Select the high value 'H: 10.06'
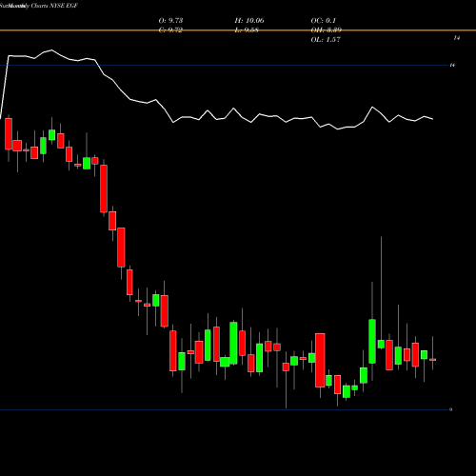Viewport: 476px width, 476px height. [x=249, y=21]
